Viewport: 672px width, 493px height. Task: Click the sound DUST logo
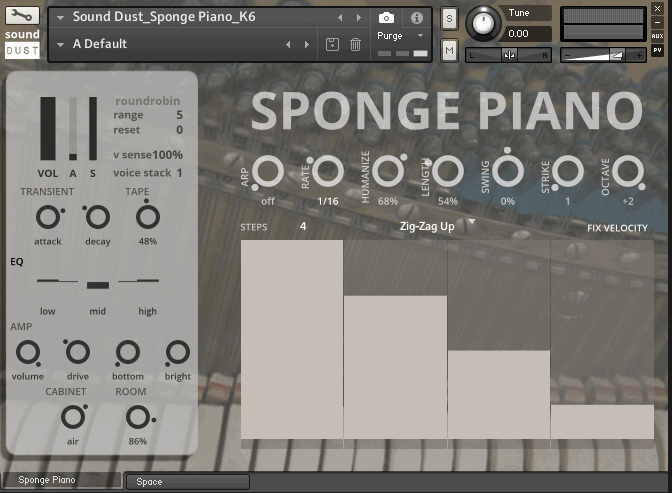click(x=22, y=43)
